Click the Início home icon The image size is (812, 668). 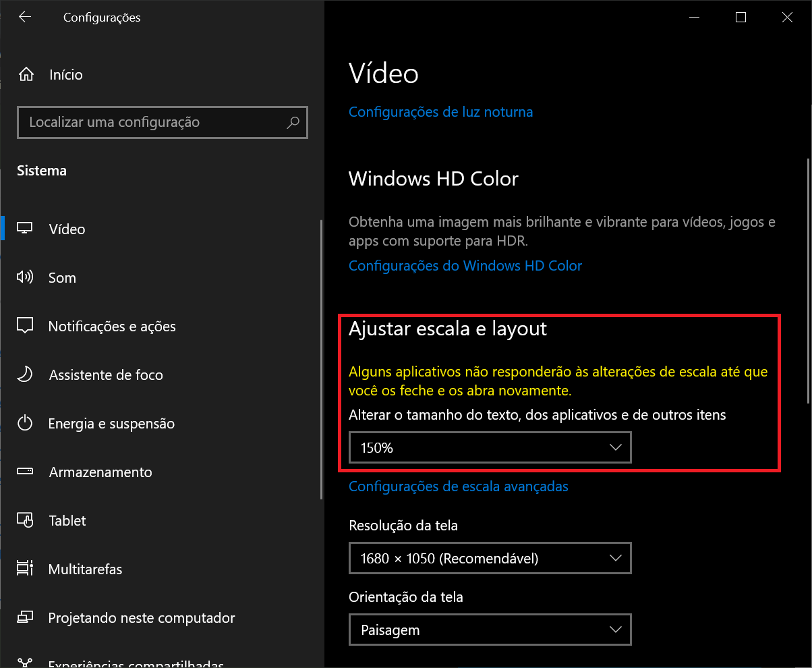26,74
